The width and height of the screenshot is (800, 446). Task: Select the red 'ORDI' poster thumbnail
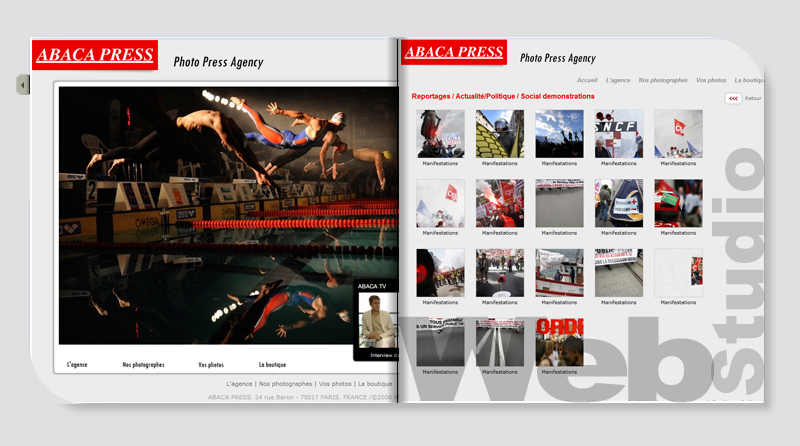pos(560,342)
